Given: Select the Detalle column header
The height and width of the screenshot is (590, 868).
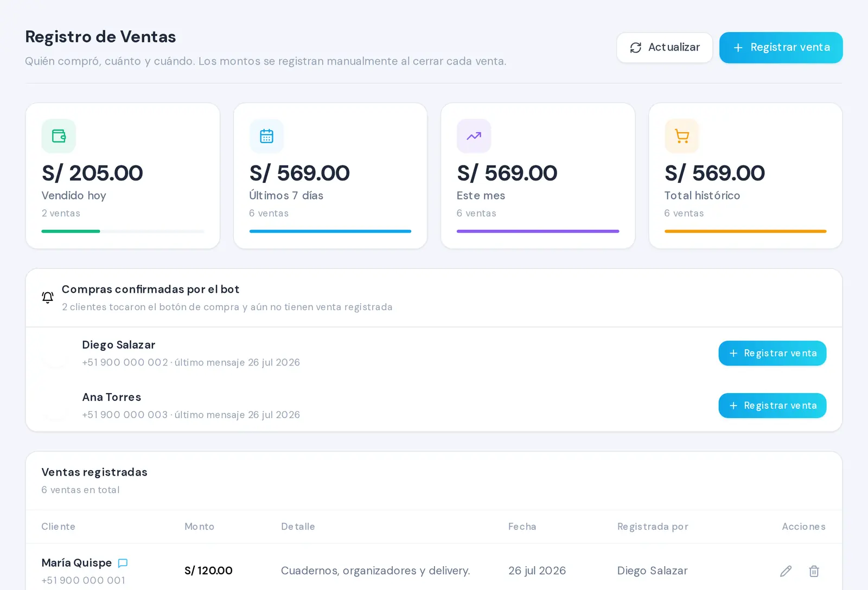Looking at the screenshot, I should [298, 527].
